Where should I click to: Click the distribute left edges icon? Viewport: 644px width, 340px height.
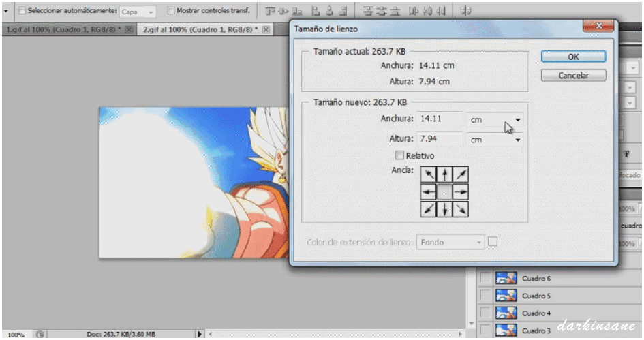[x=414, y=12]
